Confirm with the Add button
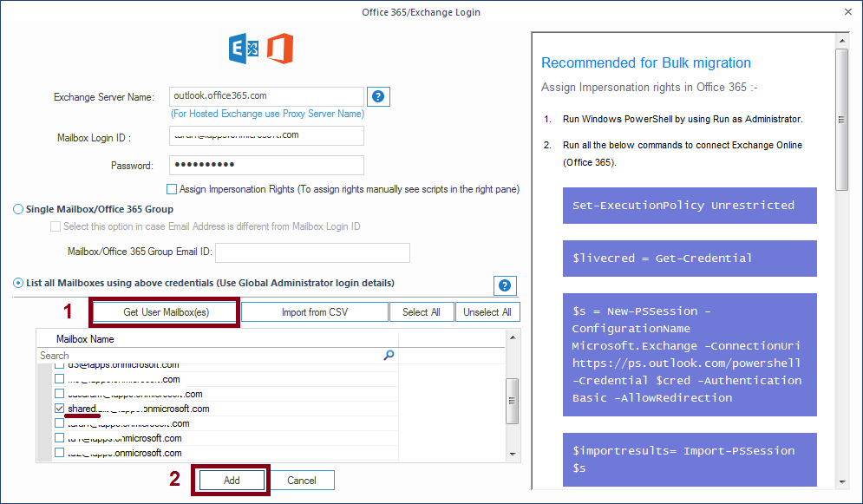863x504 pixels. (232, 481)
